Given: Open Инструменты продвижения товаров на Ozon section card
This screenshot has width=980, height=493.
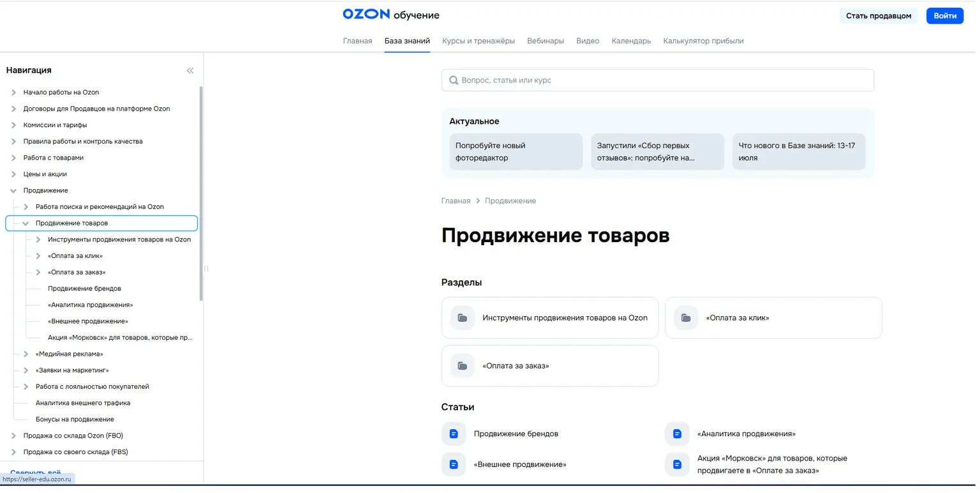Looking at the screenshot, I should [x=550, y=318].
